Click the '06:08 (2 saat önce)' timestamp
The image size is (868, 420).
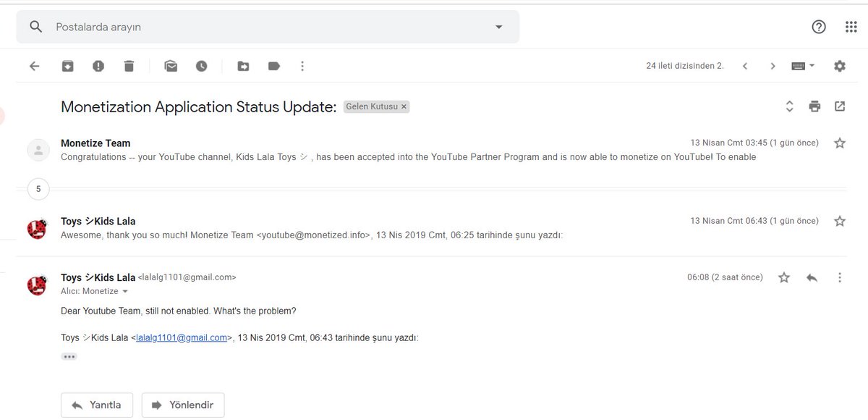point(725,277)
